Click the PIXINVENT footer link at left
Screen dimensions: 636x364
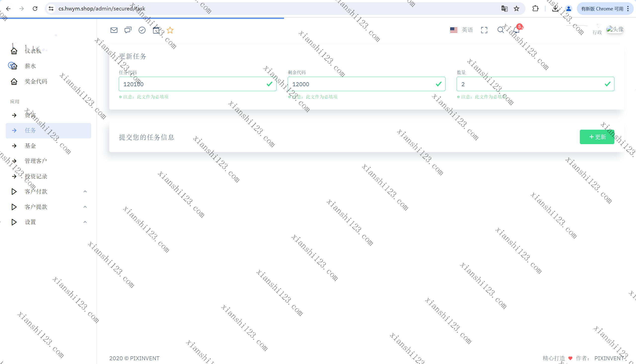pyautogui.click(x=145, y=358)
